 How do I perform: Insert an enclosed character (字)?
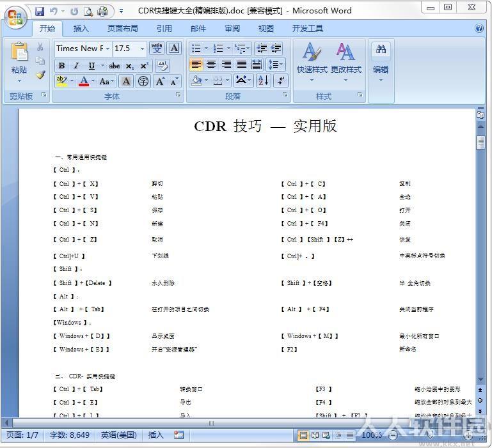coord(143,82)
